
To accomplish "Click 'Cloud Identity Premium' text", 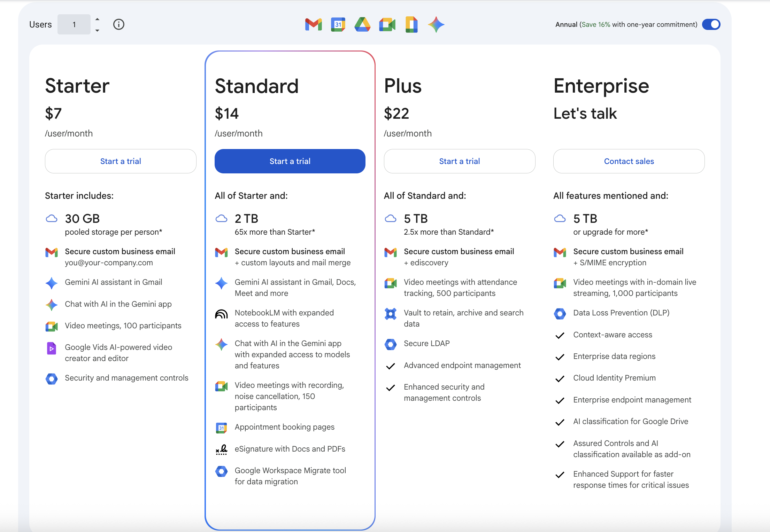I will 615,378.
